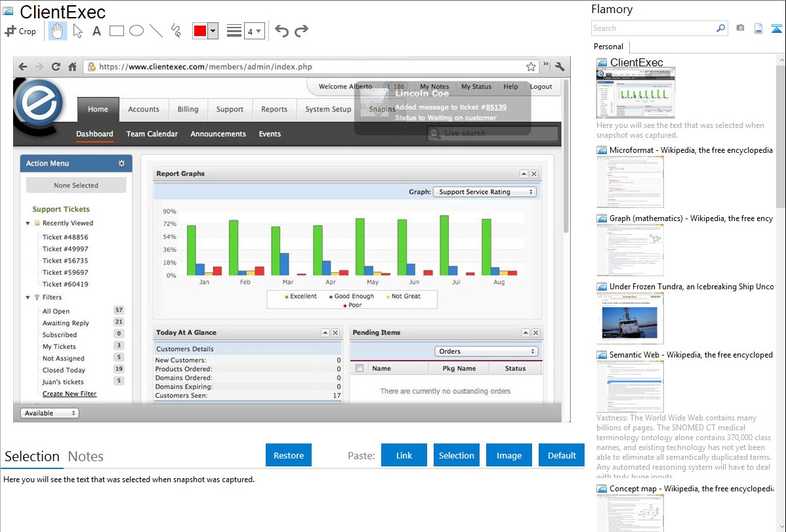Screen dimensions: 786x532
Task: Select the Awaiting Reply filter
Action: pos(66,323)
